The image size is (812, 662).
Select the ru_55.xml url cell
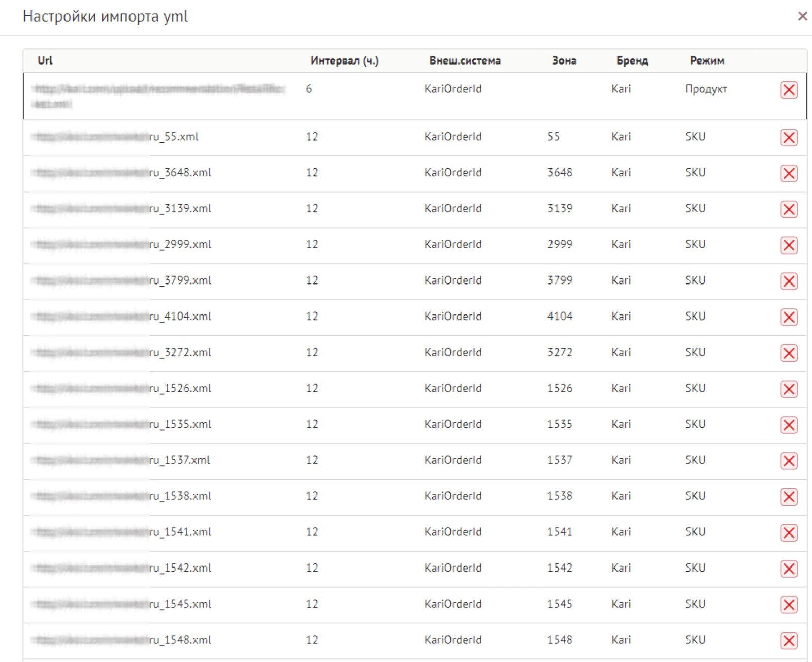pyautogui.click(x=116, y=137)
